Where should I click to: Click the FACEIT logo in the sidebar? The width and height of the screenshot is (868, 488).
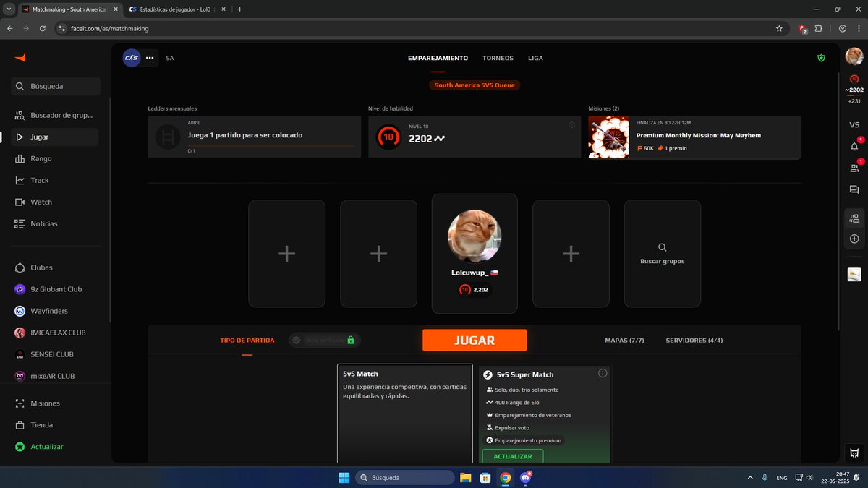tap(20, 57)
